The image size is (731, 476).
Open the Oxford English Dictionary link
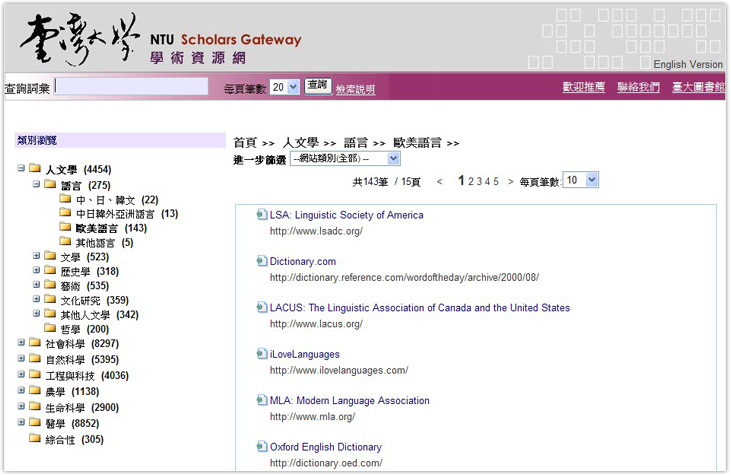[325, 447]
